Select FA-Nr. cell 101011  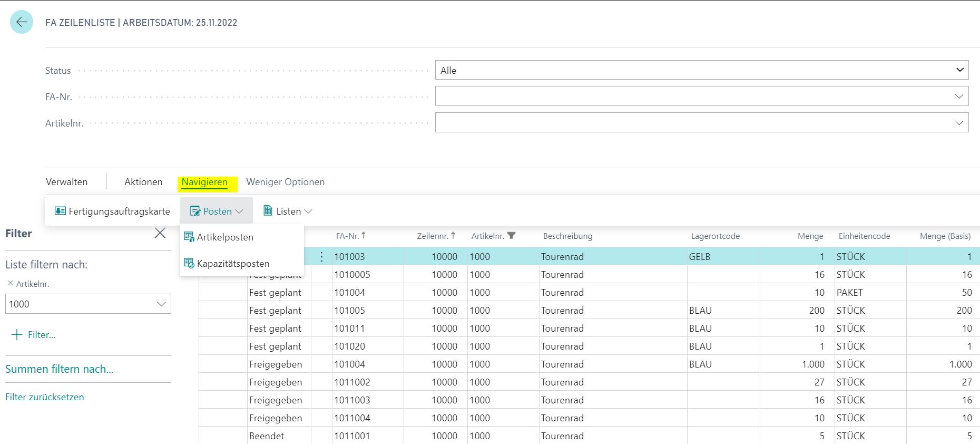[x=367, y=329]
